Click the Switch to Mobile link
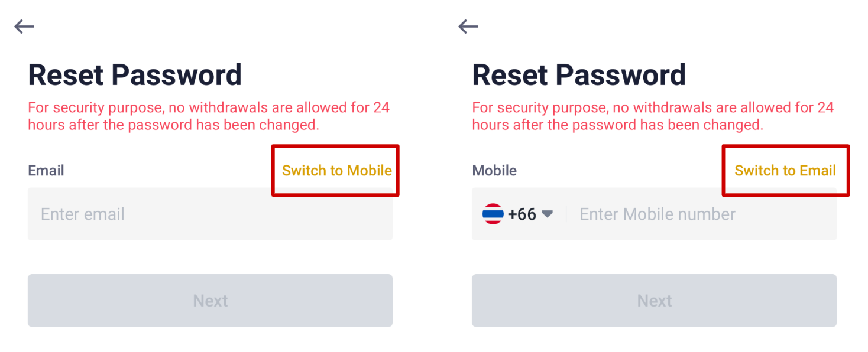The height and width of the screenshot is (352, 868). (336, 171)
